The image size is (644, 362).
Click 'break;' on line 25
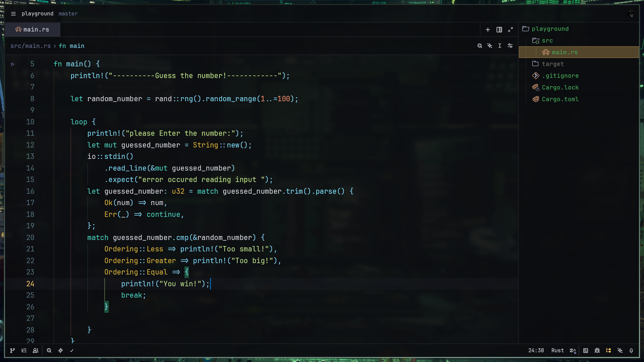pyautogui.click(x=133, y=295)
